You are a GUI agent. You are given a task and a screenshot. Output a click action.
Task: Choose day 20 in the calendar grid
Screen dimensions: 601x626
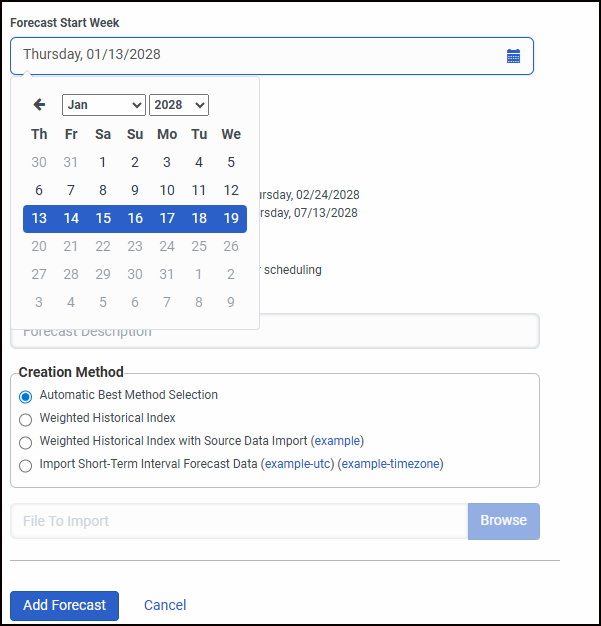39,246
